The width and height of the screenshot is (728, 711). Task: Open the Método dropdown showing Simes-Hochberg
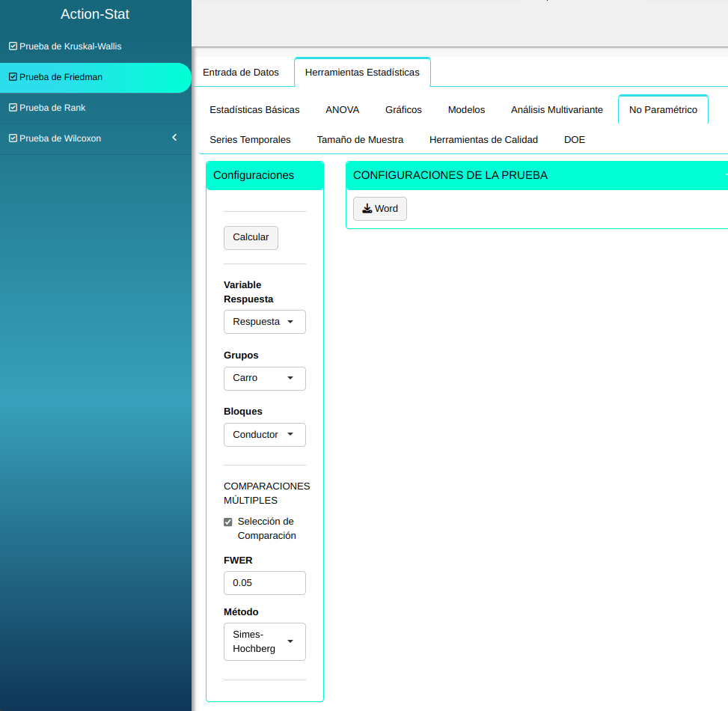(264, 641)
